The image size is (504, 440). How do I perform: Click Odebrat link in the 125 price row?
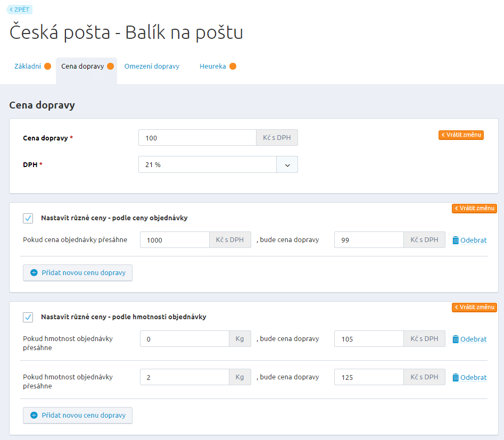(x=474, y=377)
